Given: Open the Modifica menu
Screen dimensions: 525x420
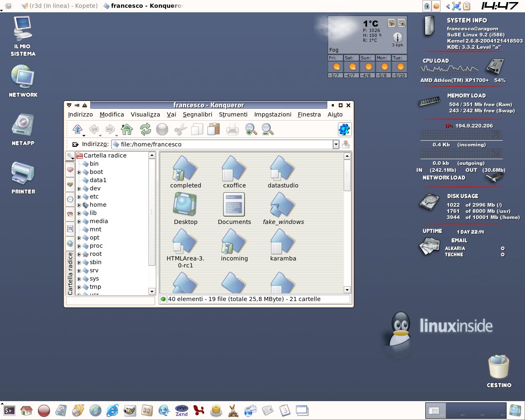Looking at the screenshot, I should (112, 114).
